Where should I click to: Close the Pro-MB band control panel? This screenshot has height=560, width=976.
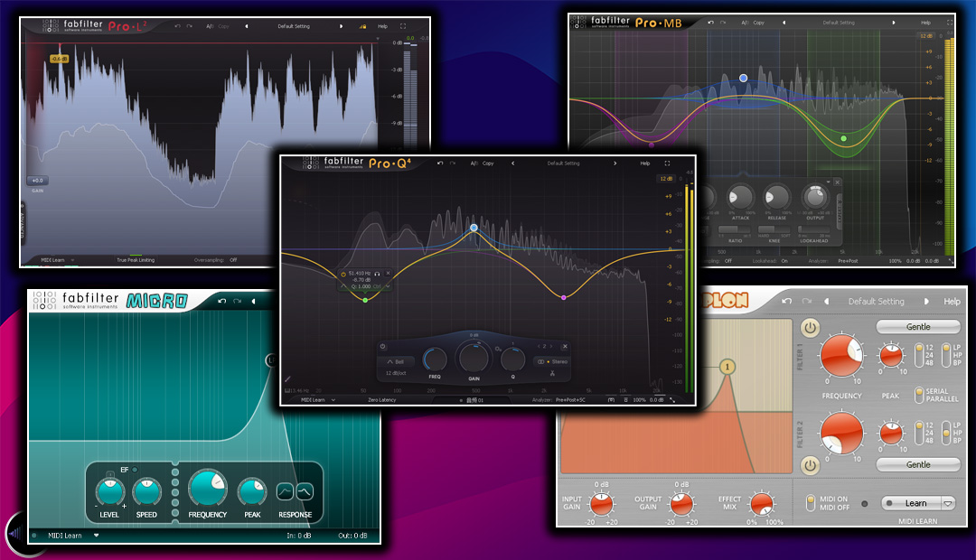pyautogui.click(x=837, y=182)
